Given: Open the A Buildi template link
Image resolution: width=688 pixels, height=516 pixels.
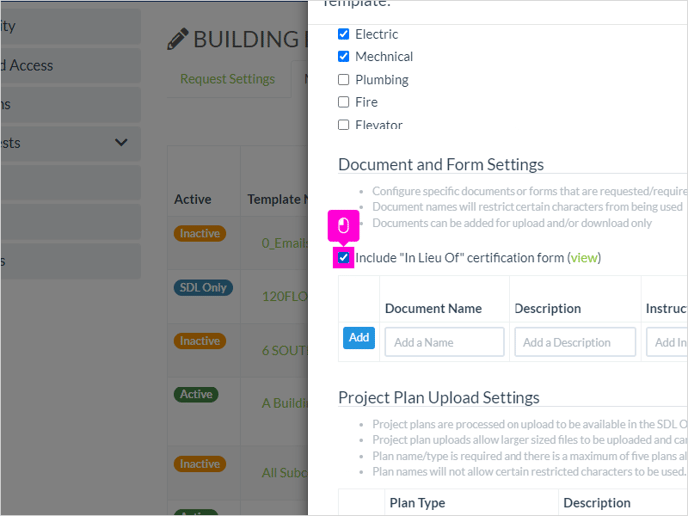Looking at the screenshot, I should [x=284, y=403].
